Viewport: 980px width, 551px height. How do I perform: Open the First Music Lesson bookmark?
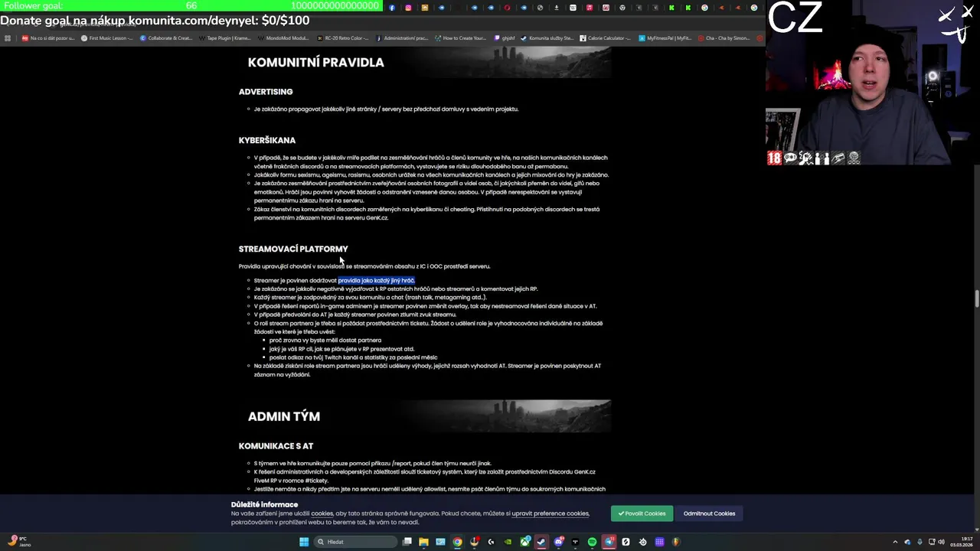click(x=107, y=37)
